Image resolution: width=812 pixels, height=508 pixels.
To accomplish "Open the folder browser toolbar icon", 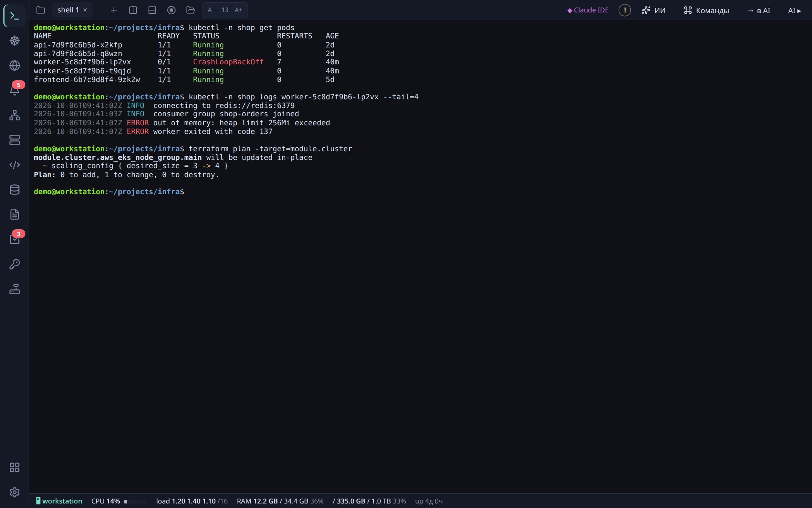I will [191, 10].
